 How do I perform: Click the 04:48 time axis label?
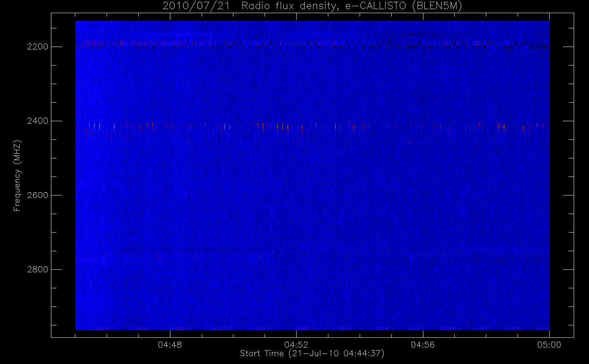coord(170,345)
